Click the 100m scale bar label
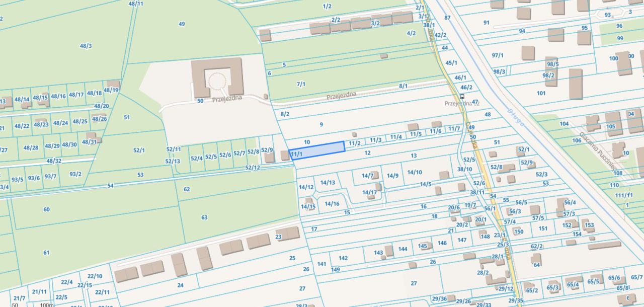Screen dimensions: 644x307 click(x=47, y=304)
